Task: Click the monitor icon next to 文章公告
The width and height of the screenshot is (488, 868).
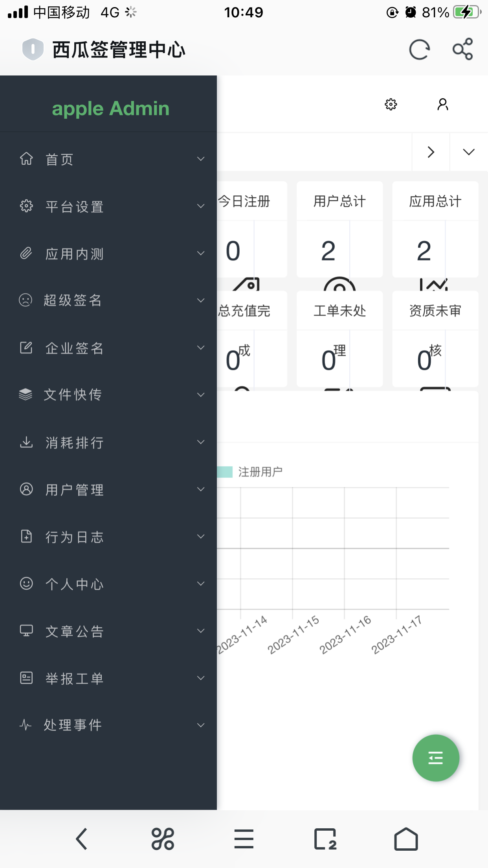Action: [26, 631]
